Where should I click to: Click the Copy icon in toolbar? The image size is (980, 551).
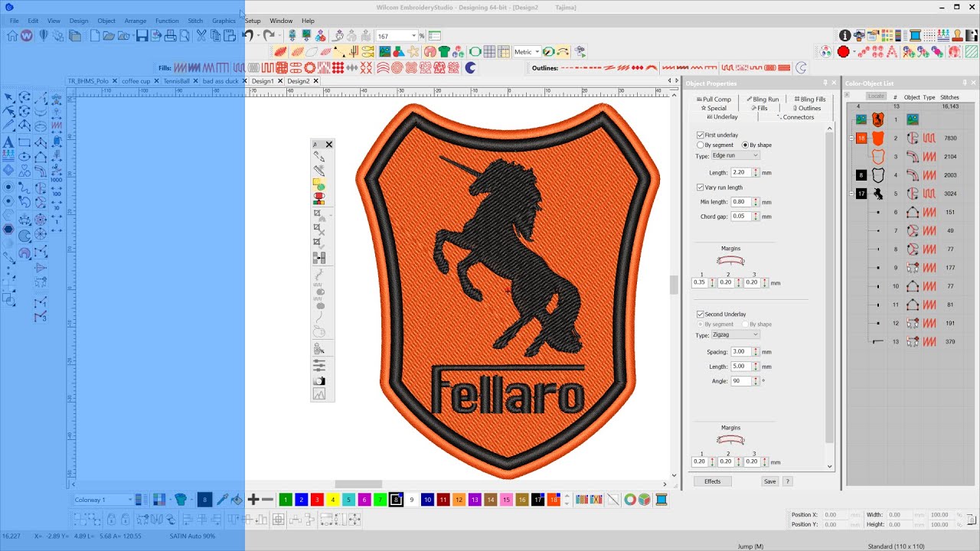pos(215,35)
